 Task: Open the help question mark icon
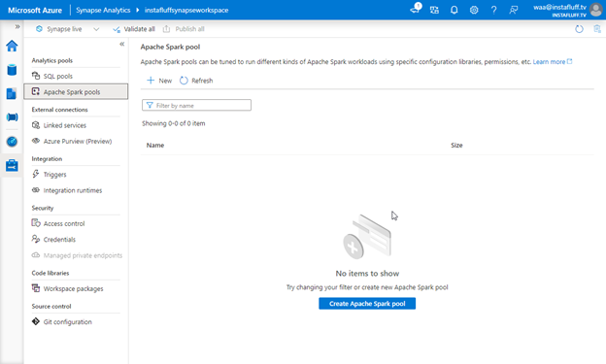coord(493,10)
